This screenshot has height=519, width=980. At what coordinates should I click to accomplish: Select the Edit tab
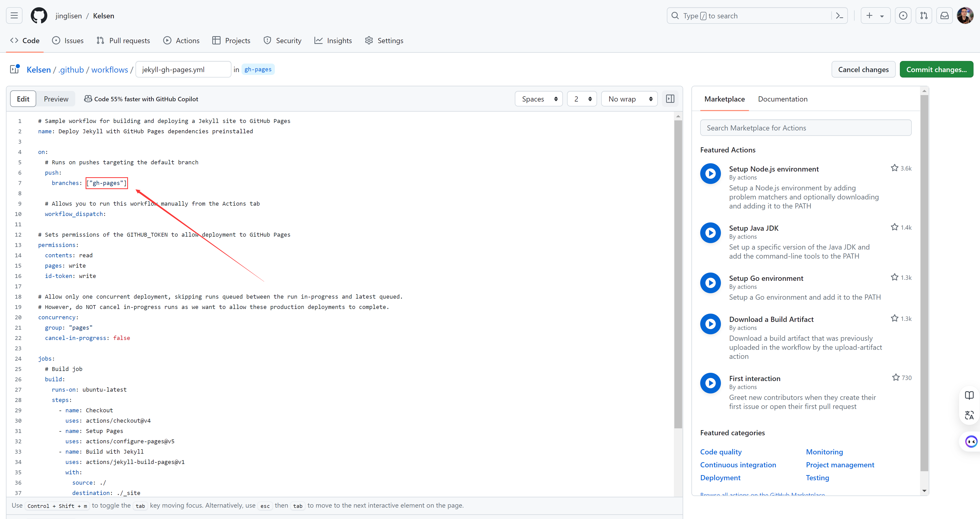point(23,99)
